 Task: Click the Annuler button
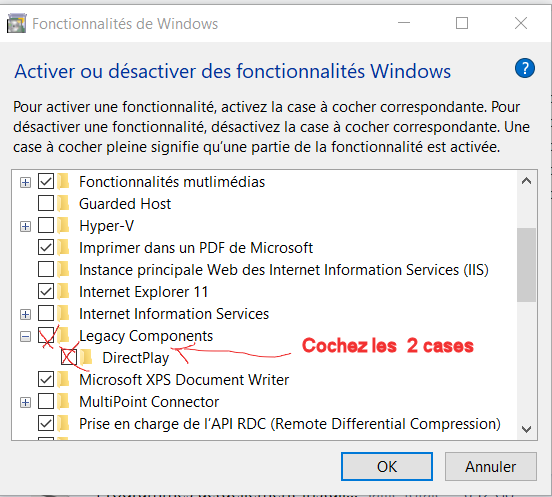coord(490,466)
